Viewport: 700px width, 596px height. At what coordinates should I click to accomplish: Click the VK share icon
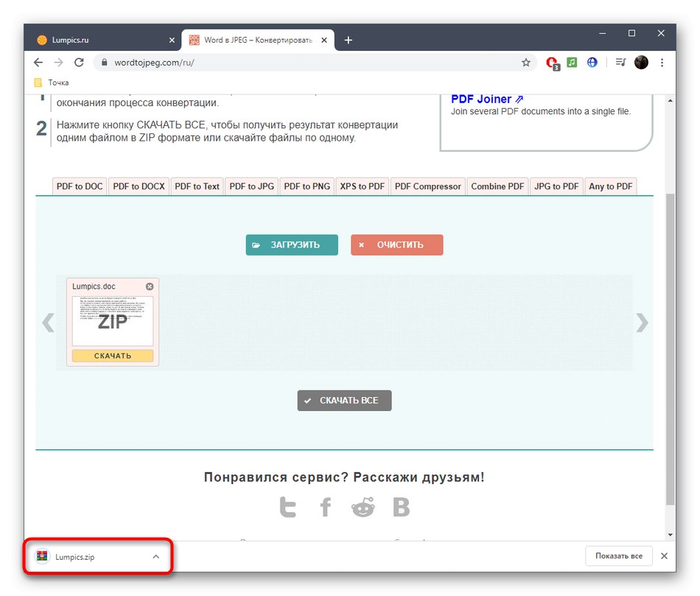point(401,506)
